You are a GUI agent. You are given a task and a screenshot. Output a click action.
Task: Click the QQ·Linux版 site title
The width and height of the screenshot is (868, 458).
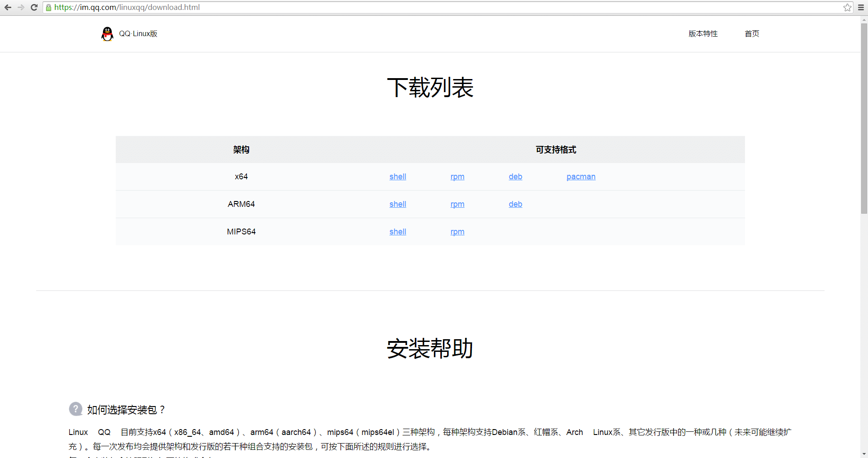point(138,33)
